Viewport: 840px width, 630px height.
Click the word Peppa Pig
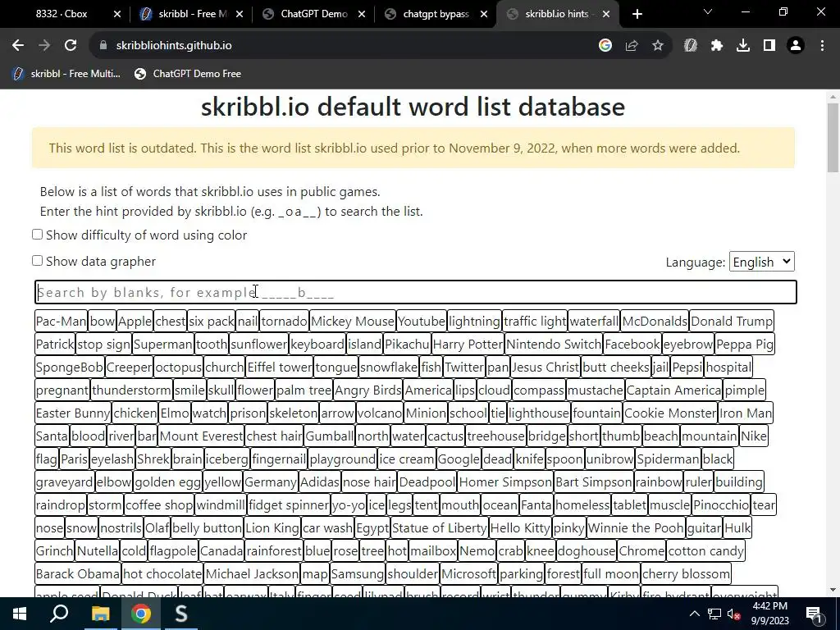coord(745,345)
